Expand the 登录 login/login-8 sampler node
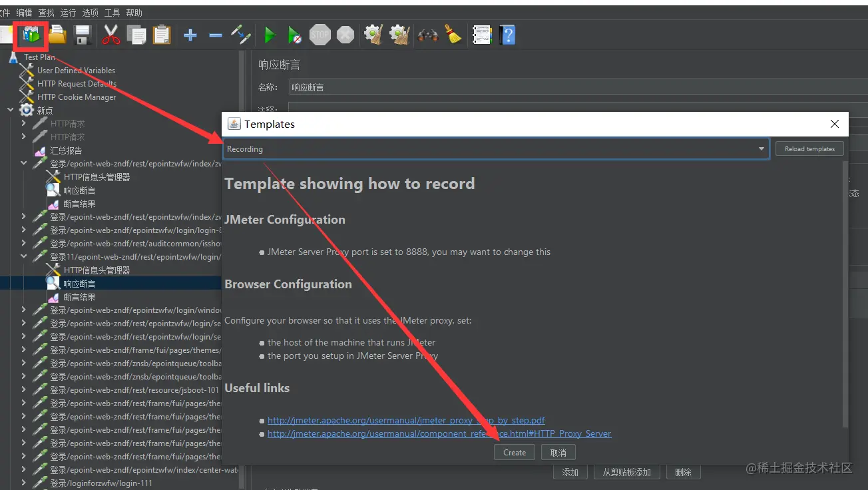 point(24,230)
